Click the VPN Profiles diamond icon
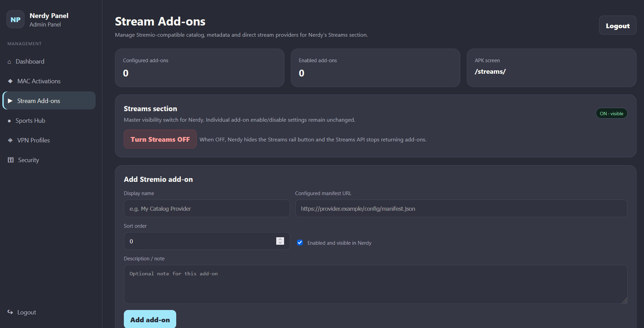Image resolution: width=644 pixels, height=328 pixels. [10, 140]
